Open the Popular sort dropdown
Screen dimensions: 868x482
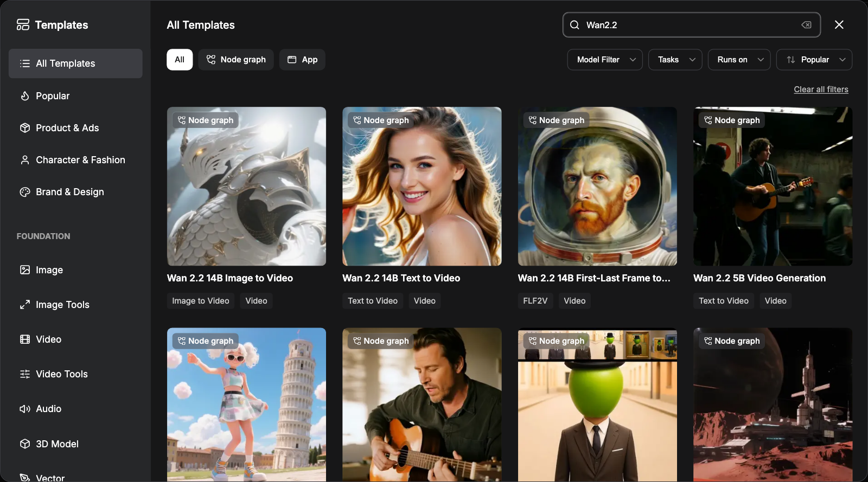814,60
